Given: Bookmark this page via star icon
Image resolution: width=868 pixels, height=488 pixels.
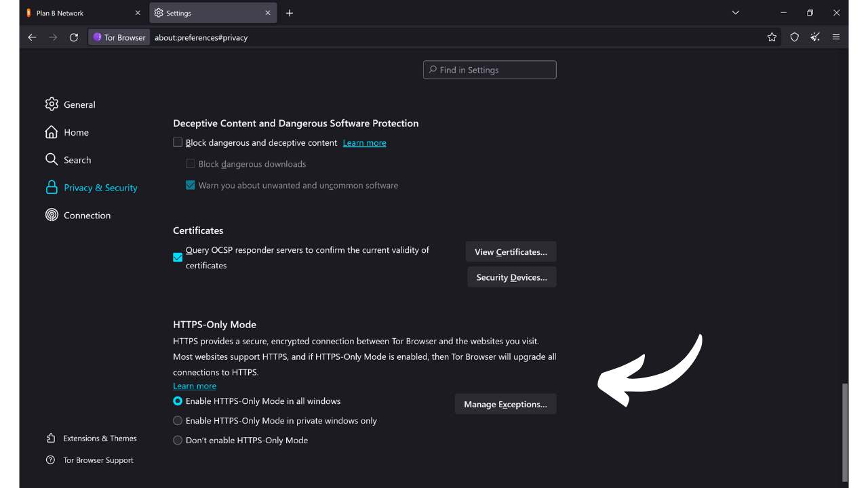Looking at the screenshot, I should coord(772,37).
